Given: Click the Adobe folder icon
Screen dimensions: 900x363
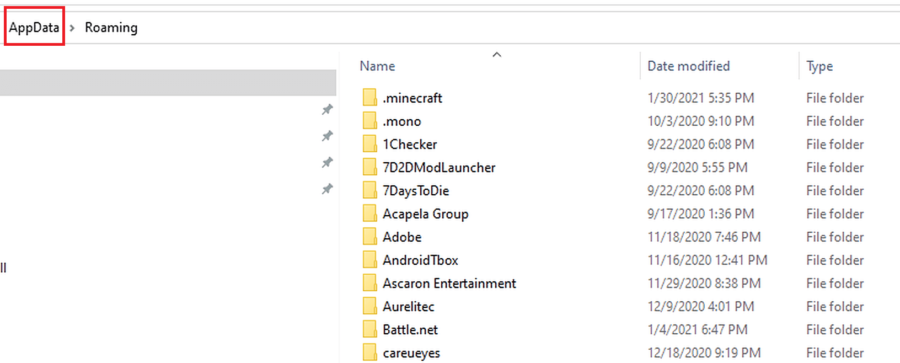Looking at the screenshot, I should [370, 237].
